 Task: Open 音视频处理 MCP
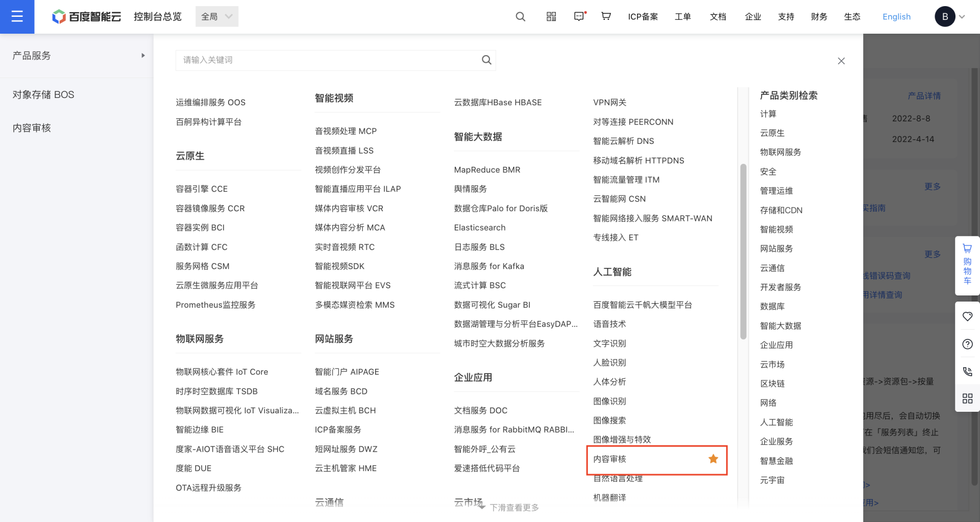(346, 131)
